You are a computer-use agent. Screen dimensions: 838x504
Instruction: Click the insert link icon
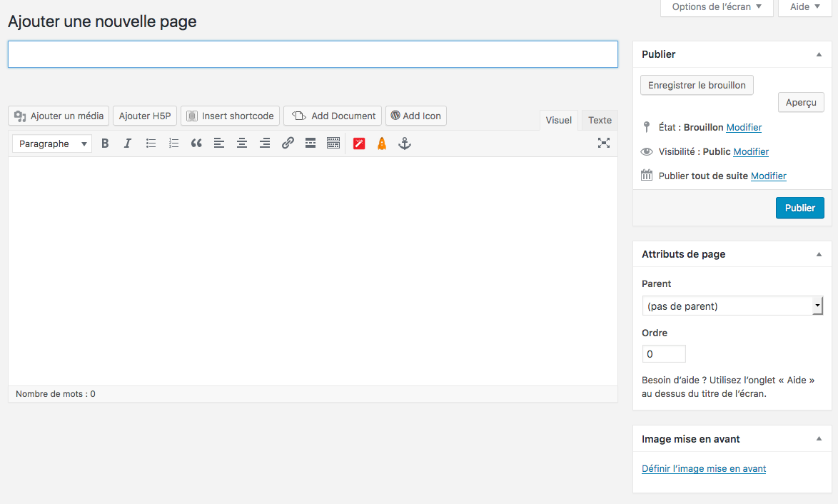tap(288, 143)
